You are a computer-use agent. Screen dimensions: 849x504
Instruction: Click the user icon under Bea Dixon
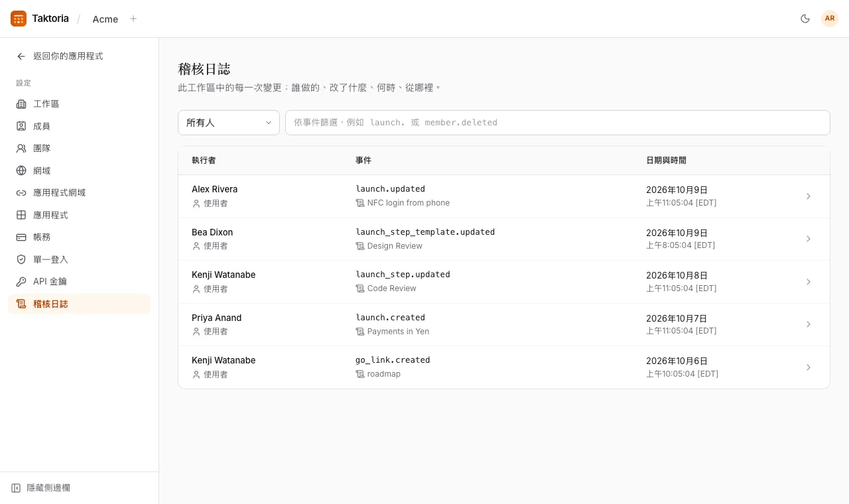tap(196, 246)
